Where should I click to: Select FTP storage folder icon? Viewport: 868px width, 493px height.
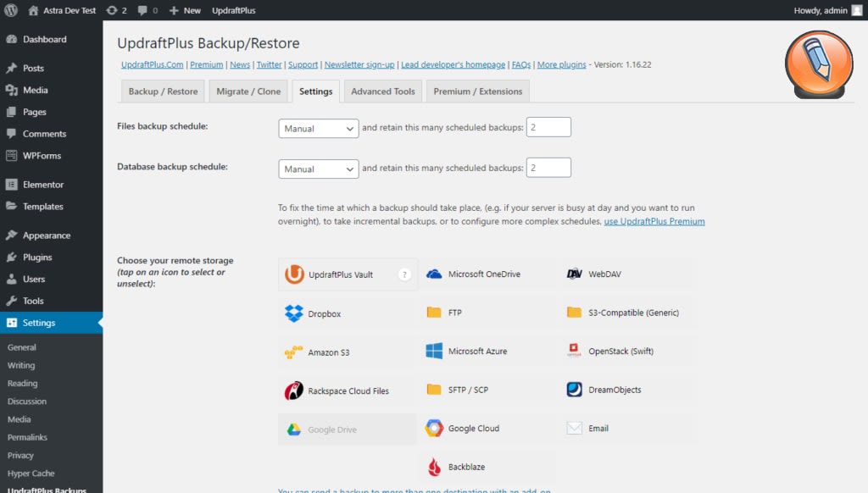434,313
